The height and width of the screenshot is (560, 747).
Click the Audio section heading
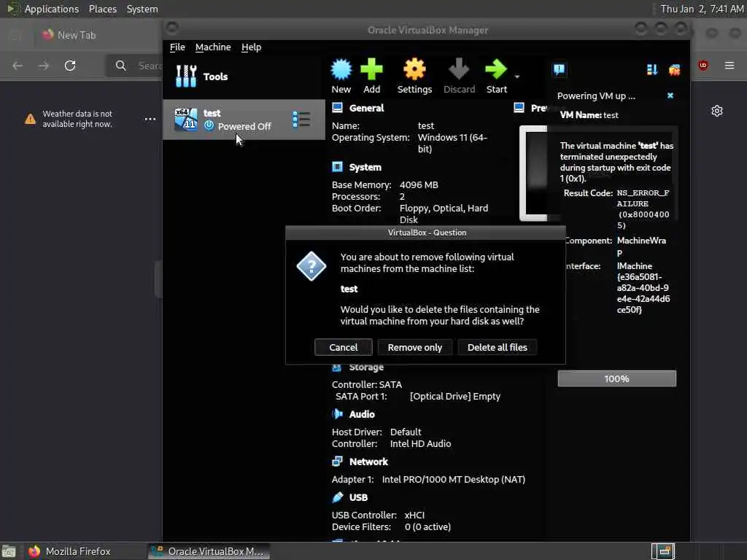(362, 414)
